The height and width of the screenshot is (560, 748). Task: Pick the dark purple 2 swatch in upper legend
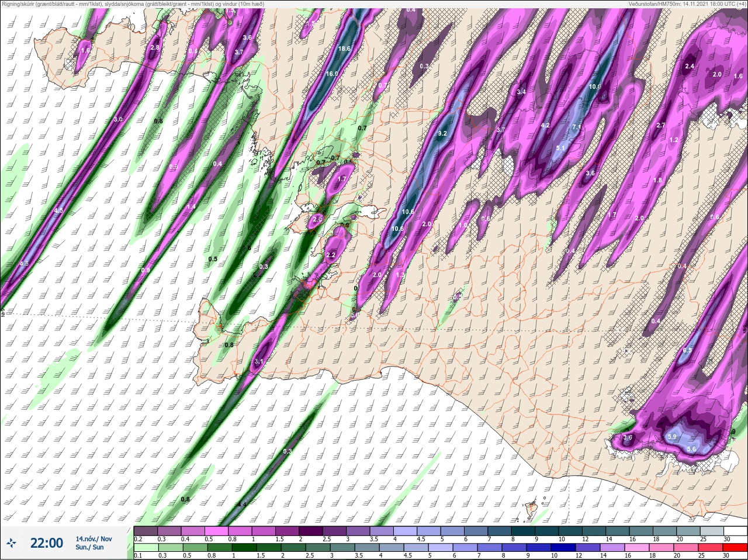pyautogui.click(x=310, y=531)
